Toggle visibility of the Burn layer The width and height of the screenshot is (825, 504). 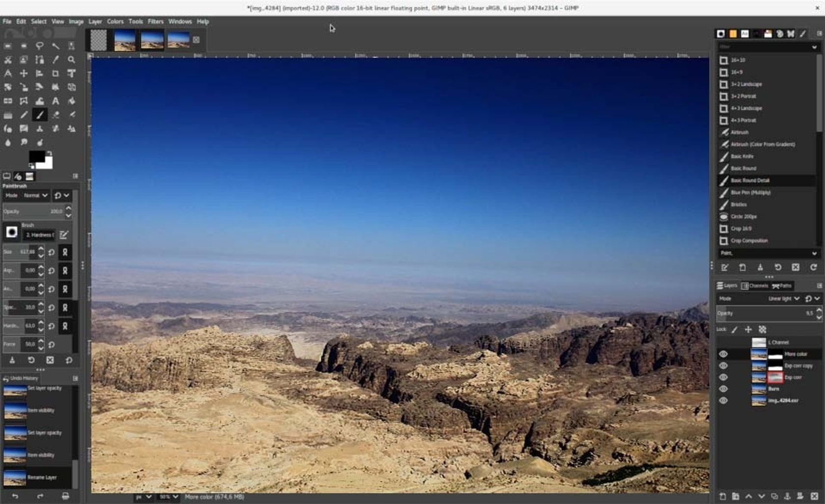[723, 389]
